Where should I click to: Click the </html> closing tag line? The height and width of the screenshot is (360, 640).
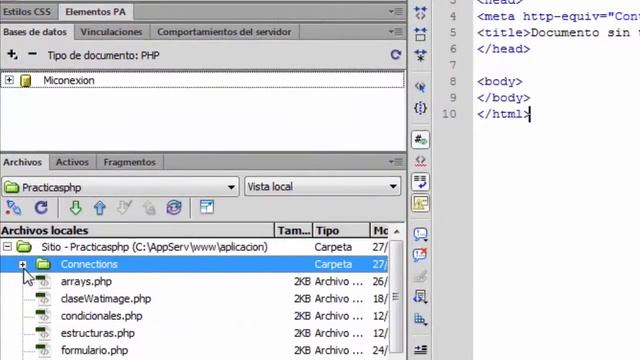tap(503, 114)
